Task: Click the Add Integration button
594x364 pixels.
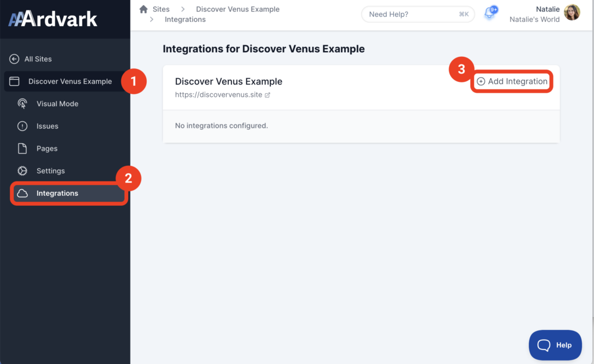Action: (x=512, y=82)
